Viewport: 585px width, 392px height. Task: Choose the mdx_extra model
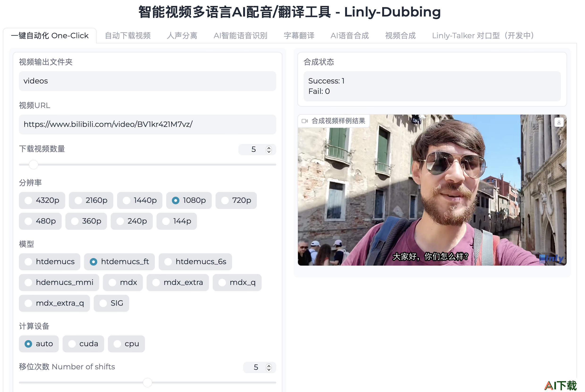(178, 283)
